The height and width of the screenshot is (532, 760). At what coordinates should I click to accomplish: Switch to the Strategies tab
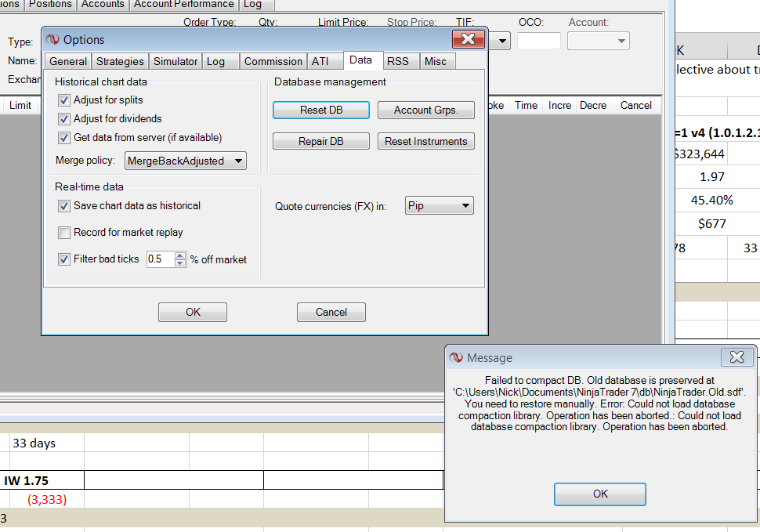pos(120,62)
